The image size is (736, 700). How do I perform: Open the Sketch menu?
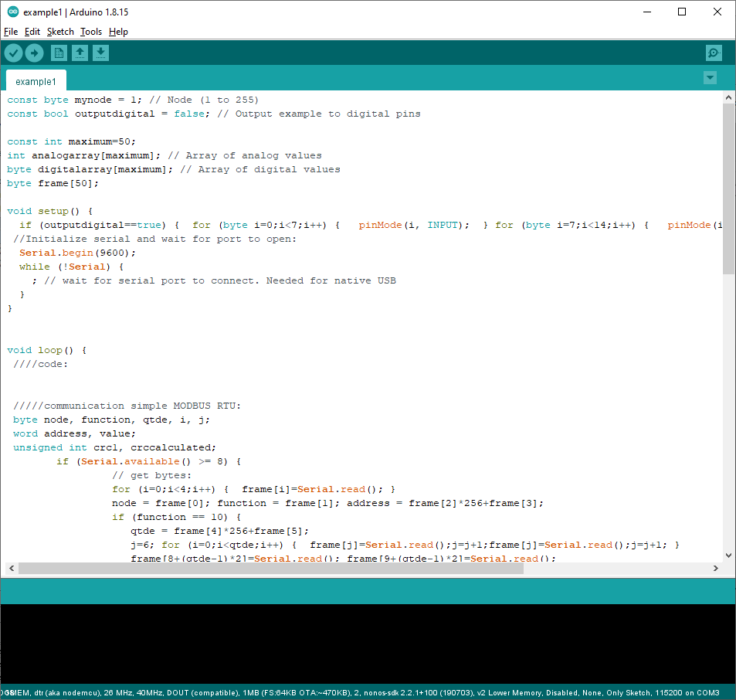(60, 32)
